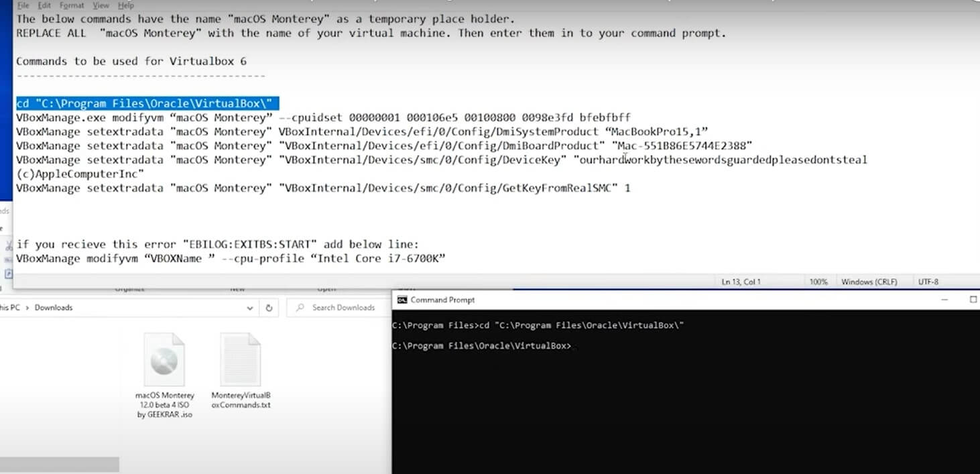The height and width of the screenshot is (474, 980).
Task: Open the Format menu in Notepad
Action: tap(72, 5)
